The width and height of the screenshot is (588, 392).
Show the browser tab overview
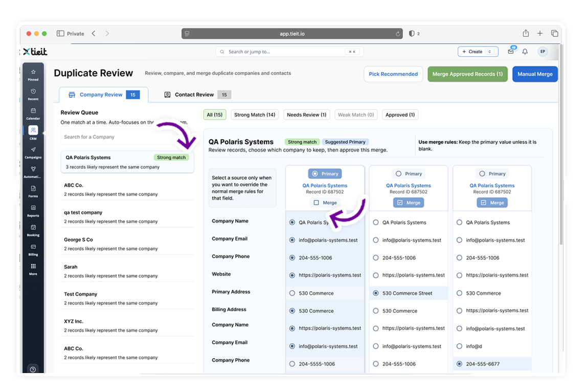554,33
